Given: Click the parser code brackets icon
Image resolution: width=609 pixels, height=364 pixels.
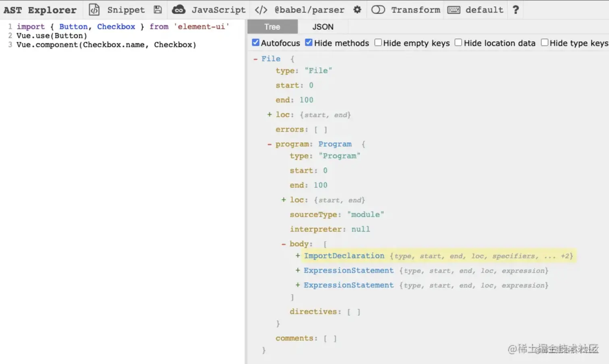Looking at the screenshot, I should [261, 10].
